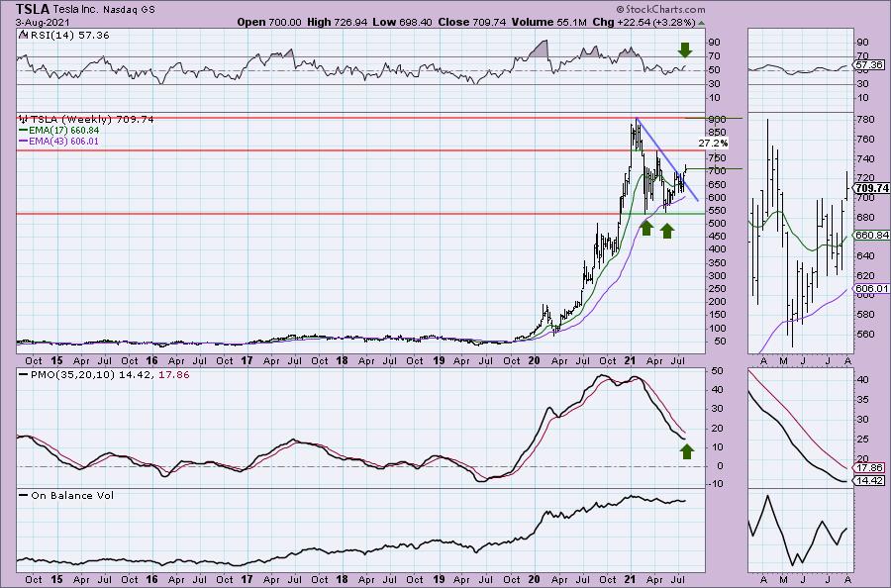Click the boxed 57.36 RSI value marker
This screenshot has width=891, height=588.
coord(870,65)
